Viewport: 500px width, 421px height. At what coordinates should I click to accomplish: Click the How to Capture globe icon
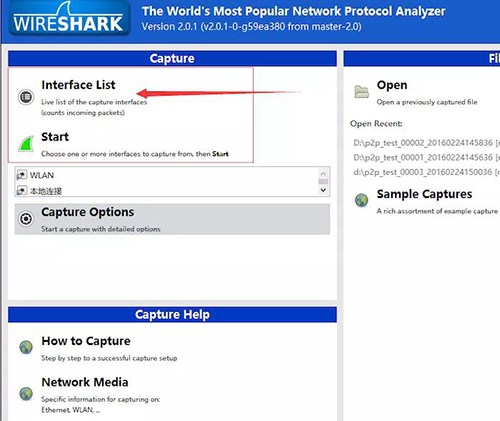click(x=26, y=347)
